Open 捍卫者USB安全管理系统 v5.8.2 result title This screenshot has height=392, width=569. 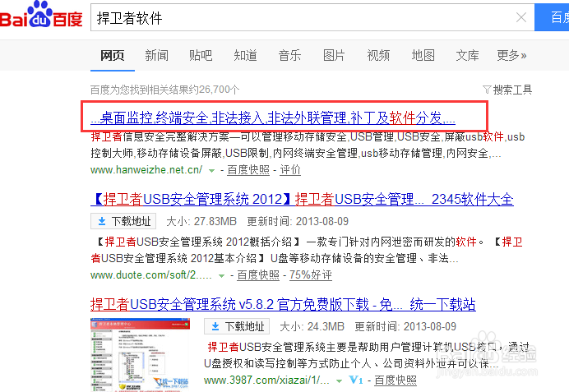[x=283, y=305]
